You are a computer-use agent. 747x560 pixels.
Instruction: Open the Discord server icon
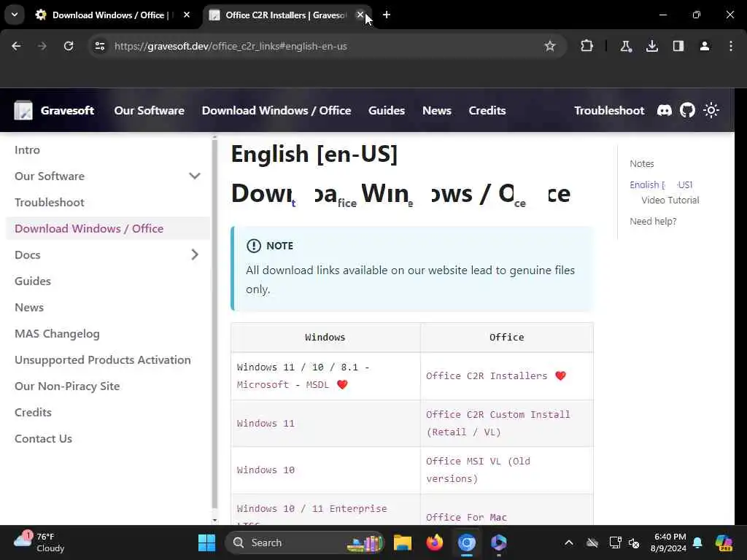pyautogui.click(x=664, y=111)
